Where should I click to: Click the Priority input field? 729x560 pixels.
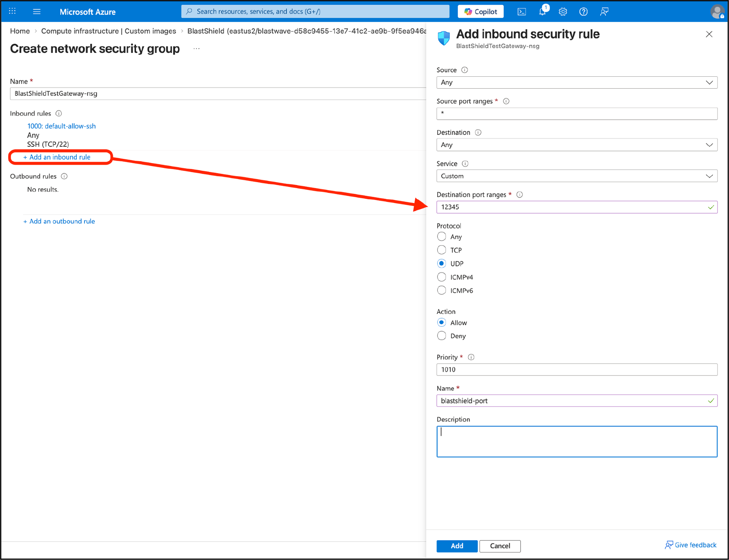(577, 370)
